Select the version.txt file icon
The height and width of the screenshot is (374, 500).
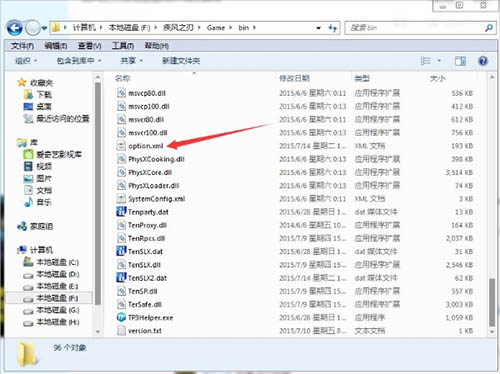121,331
